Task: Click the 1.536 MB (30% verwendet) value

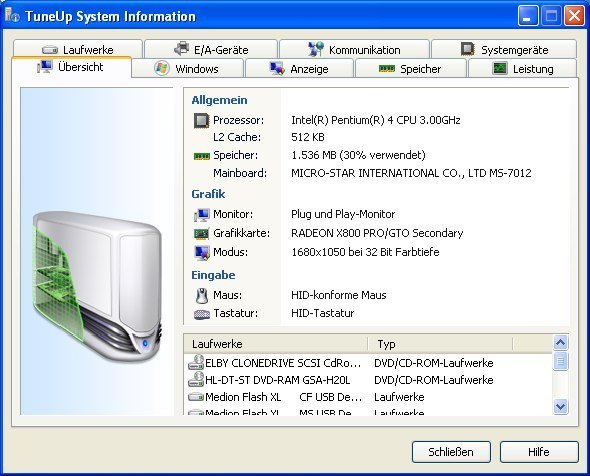Action: [358, 155]
